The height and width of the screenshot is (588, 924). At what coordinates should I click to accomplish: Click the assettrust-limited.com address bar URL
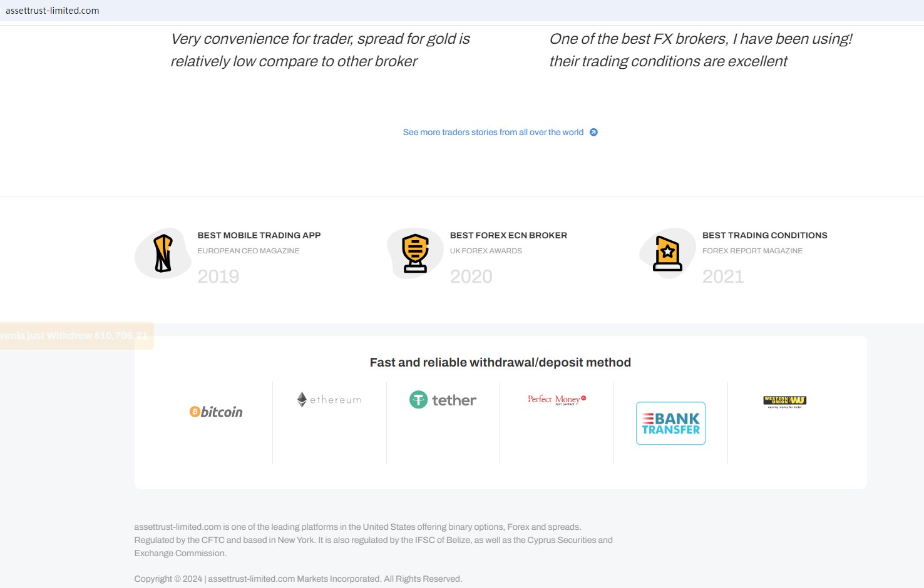tap(53, 11)
